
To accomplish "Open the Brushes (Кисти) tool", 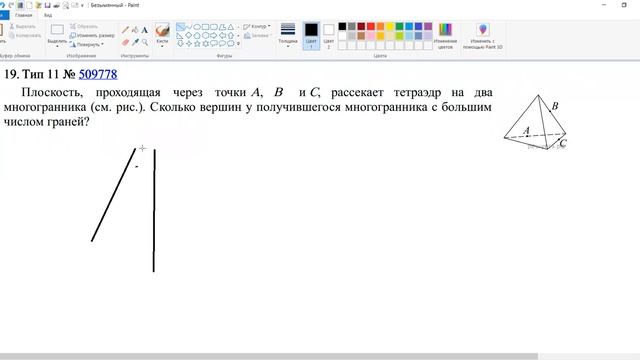I will [162, 35].
